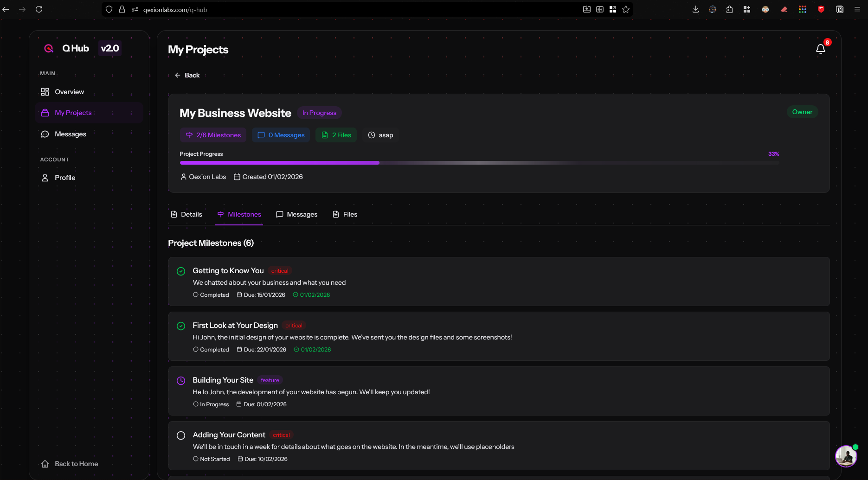
Task: Open the Messages chat bubble icon in sidebar
Action: tap(45, 134)
